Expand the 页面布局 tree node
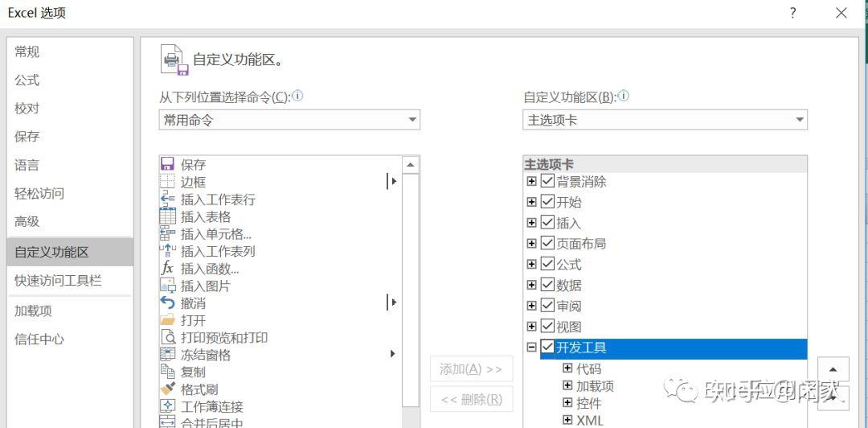The height and width of the screenshot is (428, 868). click(531, 244)
